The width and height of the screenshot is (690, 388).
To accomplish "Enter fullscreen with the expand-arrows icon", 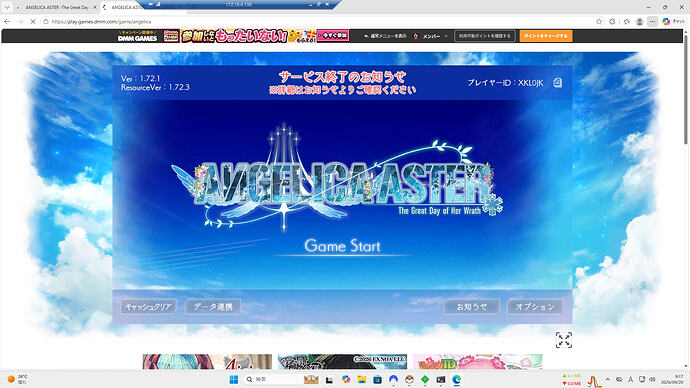I will (x=563, y=340).
